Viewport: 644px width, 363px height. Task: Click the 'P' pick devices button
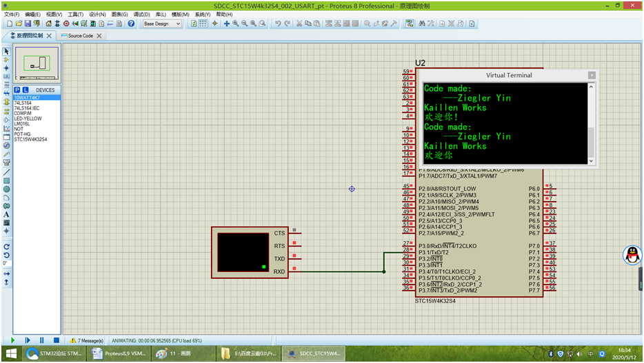pyautogui.click(x=17, y=90)
